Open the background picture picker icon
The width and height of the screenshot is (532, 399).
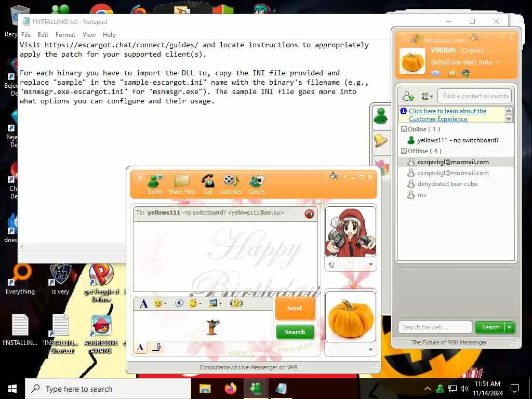coord(215,303)
